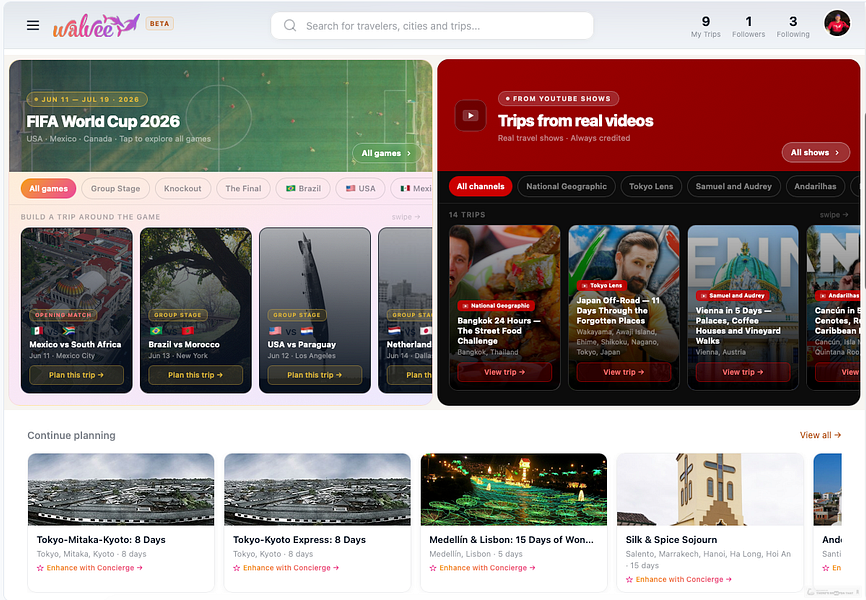This screenshot has width=866, height=600.
Task: Filter games by Brazil
Action: coord(303,188)
